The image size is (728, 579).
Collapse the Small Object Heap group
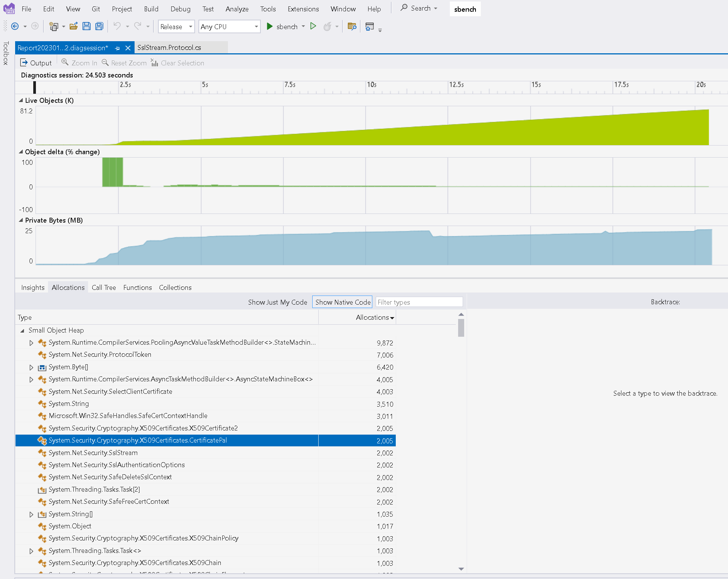coord(22,330)
